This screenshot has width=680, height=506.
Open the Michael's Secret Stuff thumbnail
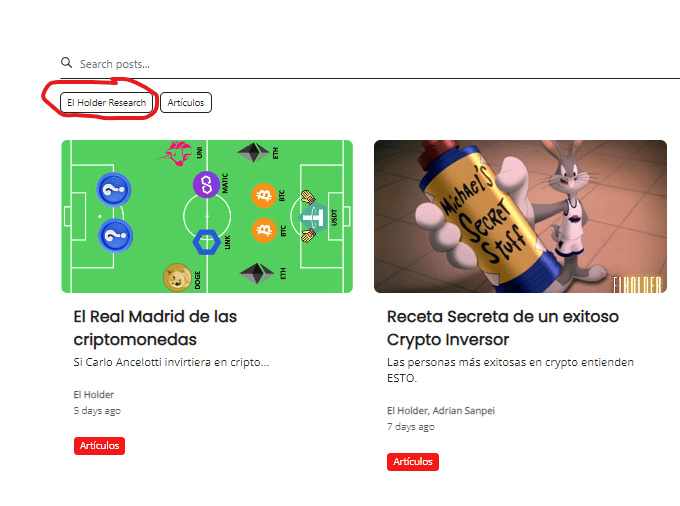coord(520,216)
